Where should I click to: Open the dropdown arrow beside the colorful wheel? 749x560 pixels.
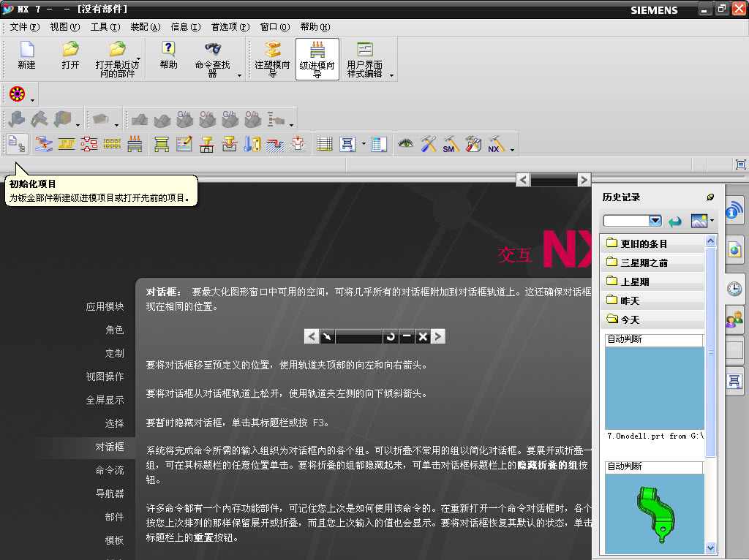32,100
